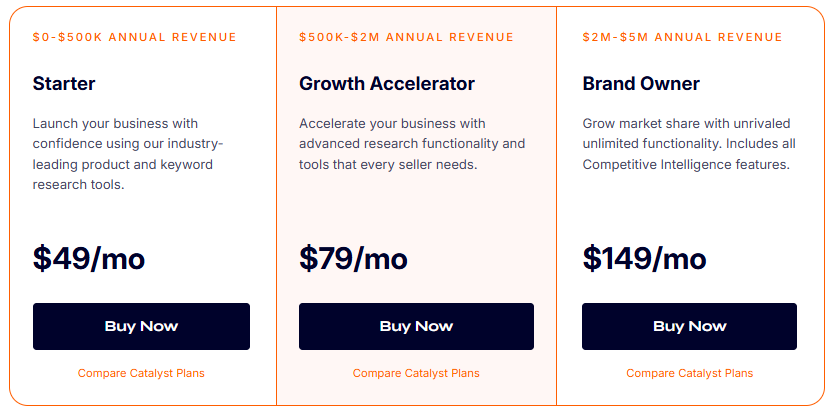Viewport: 832px width, 410px height.
Task: Open Compare Catalyst Plans link under Brand Owner
Action: click(x=689, y=374)
